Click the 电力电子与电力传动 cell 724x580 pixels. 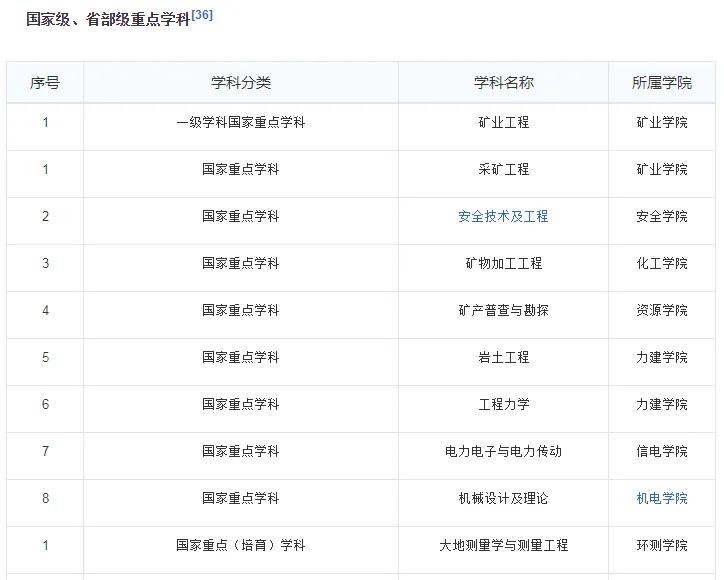click(x=503, y=451)
